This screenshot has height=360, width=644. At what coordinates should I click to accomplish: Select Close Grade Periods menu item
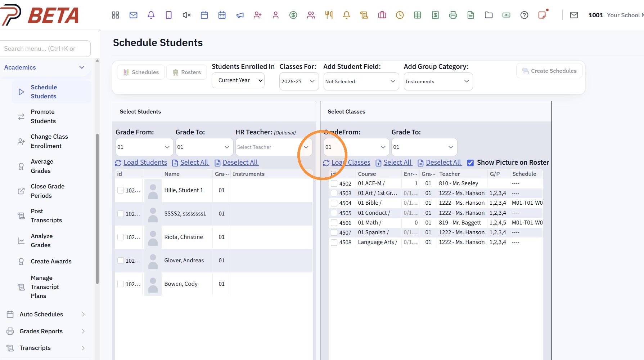click(51, 191)
